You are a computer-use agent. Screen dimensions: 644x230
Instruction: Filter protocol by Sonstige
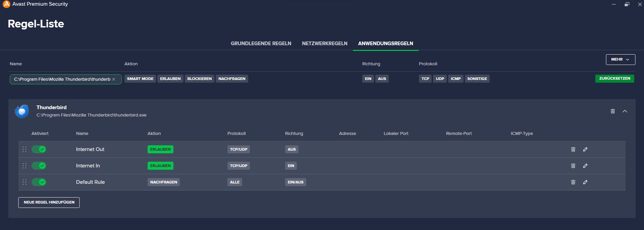point(477,79)
